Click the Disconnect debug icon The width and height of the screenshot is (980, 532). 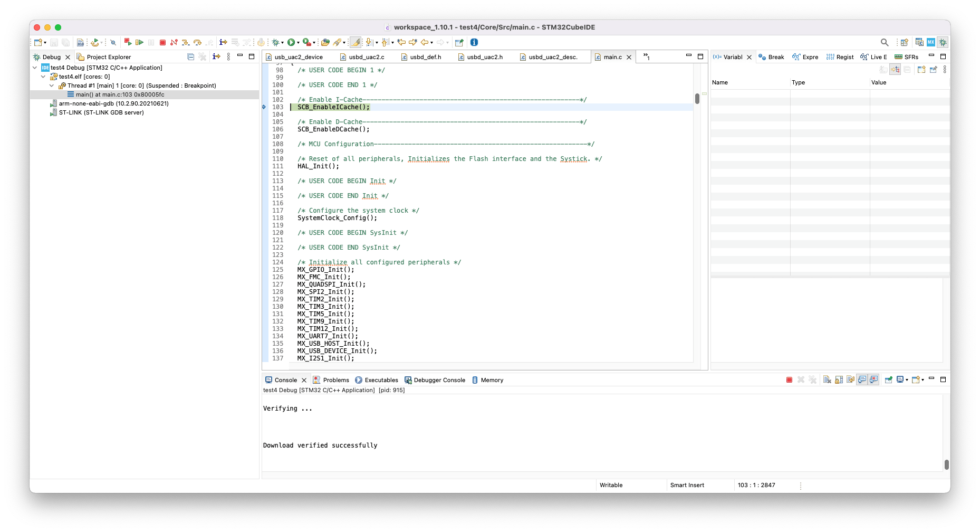(174, 42)
